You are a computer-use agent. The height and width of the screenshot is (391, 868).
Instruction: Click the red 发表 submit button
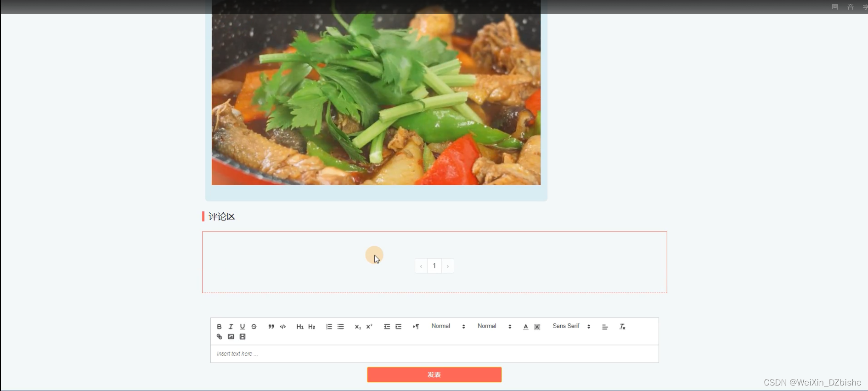click(x=434, y=374)
